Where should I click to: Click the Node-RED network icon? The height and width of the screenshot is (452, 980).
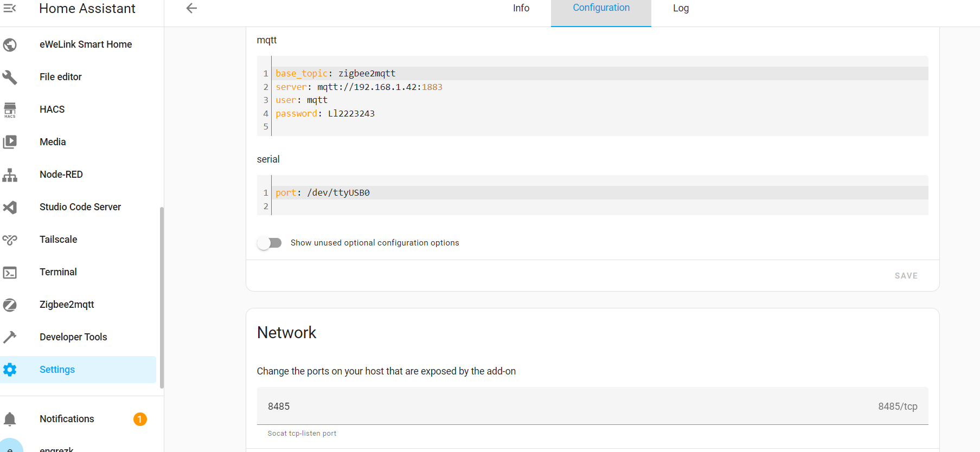10,175
